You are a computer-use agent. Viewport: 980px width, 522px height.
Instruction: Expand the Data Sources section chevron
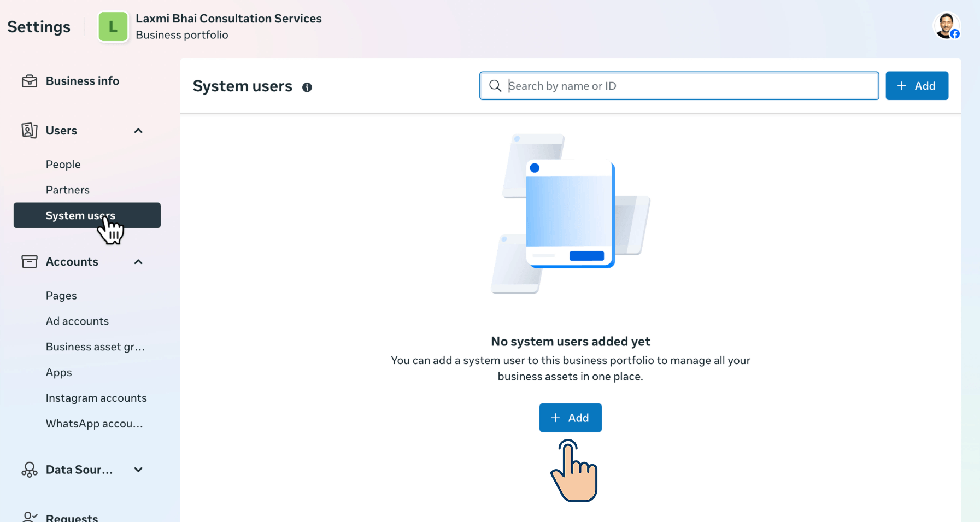pyautogui.click(x=138, y=470)
